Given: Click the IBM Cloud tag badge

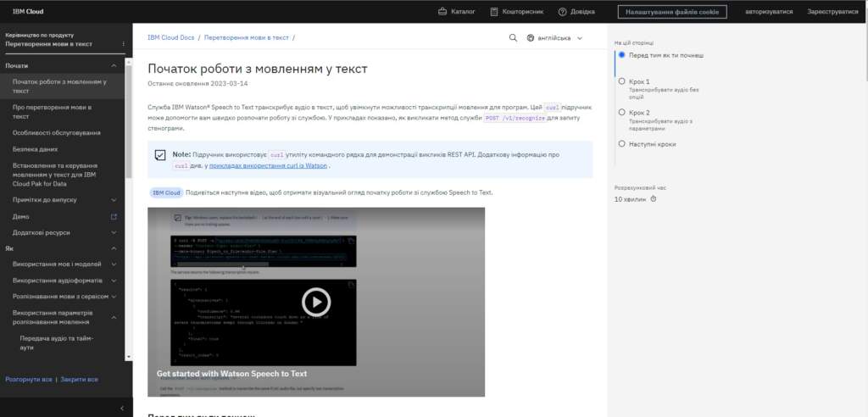Looking at the screenshot, I should [167, 192].
